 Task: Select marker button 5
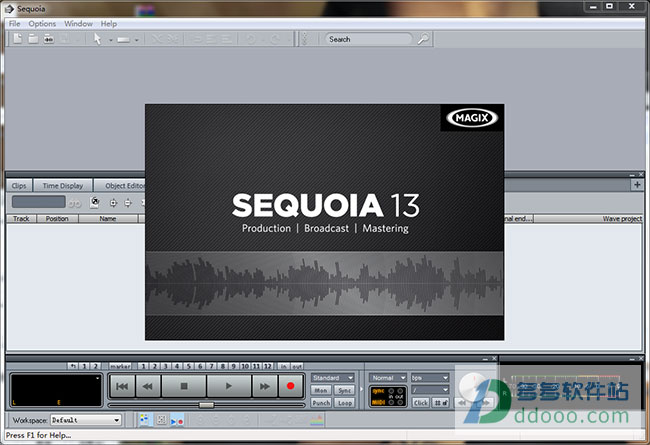click(x=189, y=366)
